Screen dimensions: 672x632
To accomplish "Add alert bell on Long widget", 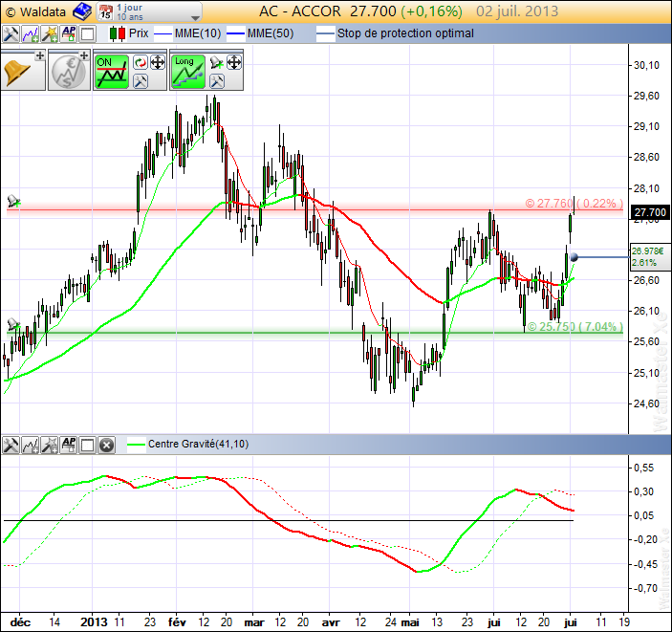I will click(x=217, y=62).
